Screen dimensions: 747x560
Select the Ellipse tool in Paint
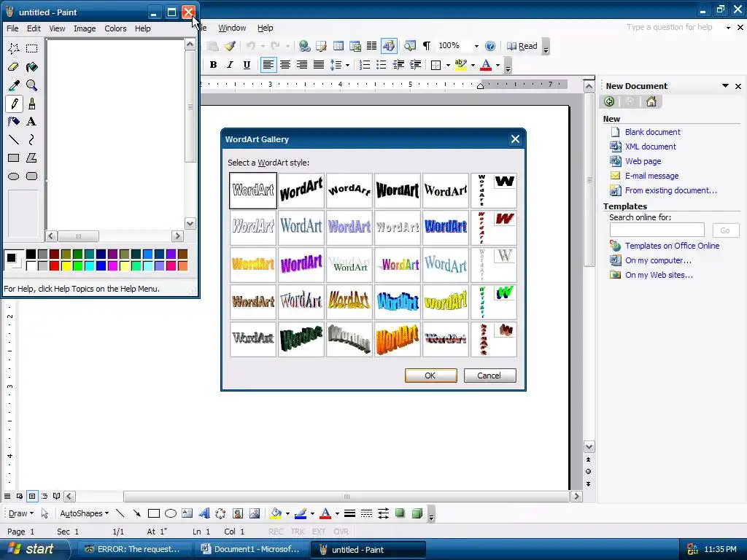coord(13,176)
